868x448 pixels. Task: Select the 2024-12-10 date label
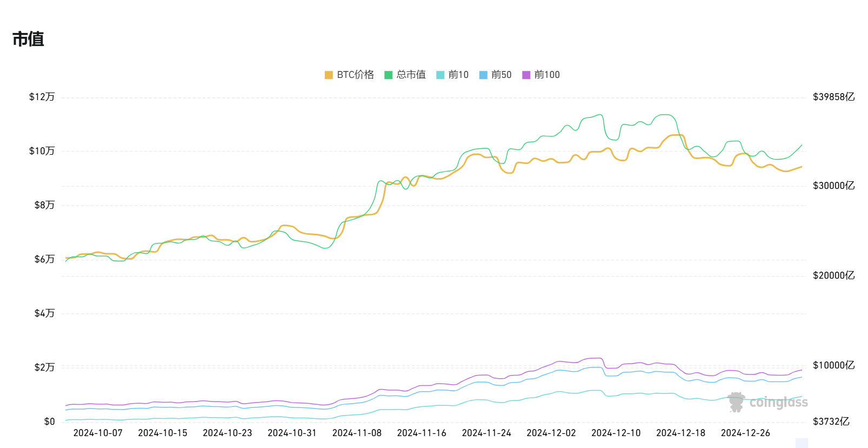616,433
